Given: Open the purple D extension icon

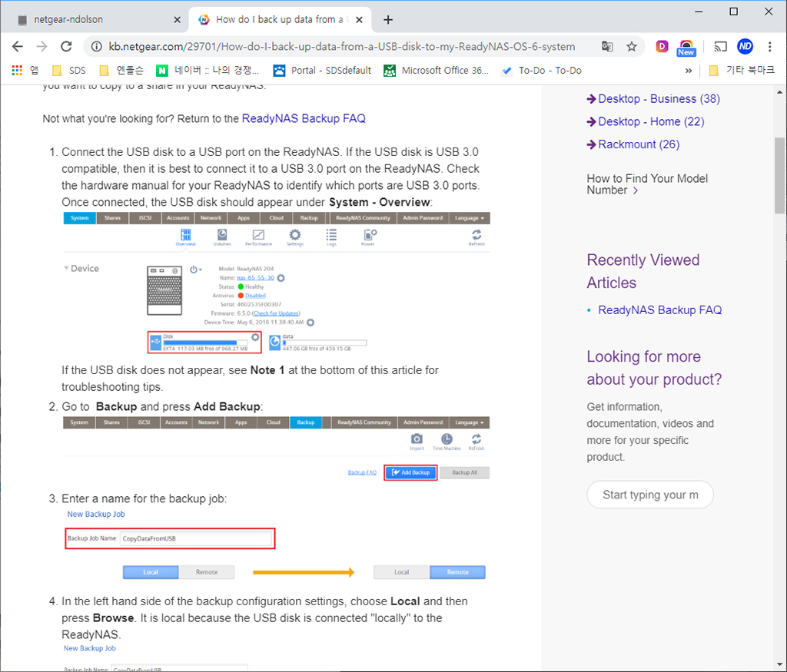Looking at the screenshot, I should coord(662,47).
